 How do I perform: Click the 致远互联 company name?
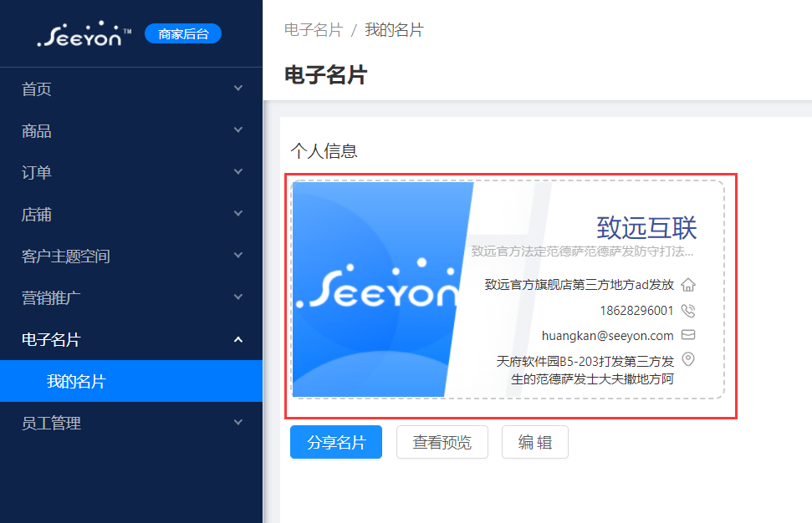646,228
